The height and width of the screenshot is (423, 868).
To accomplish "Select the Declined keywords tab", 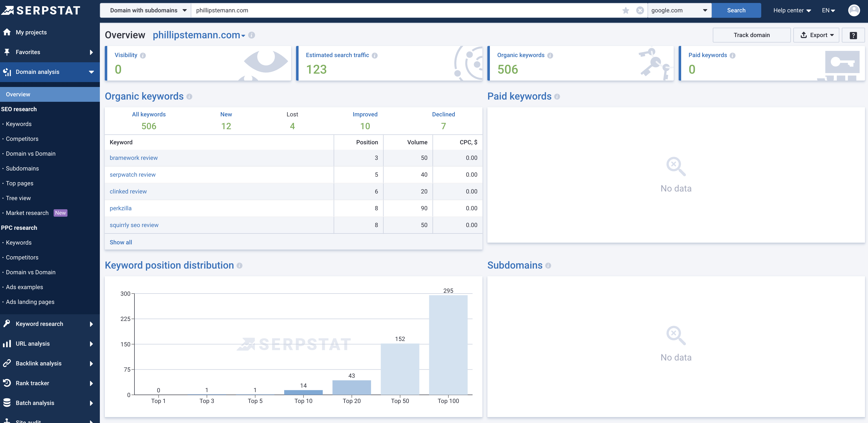I will (x=443, y=120).
